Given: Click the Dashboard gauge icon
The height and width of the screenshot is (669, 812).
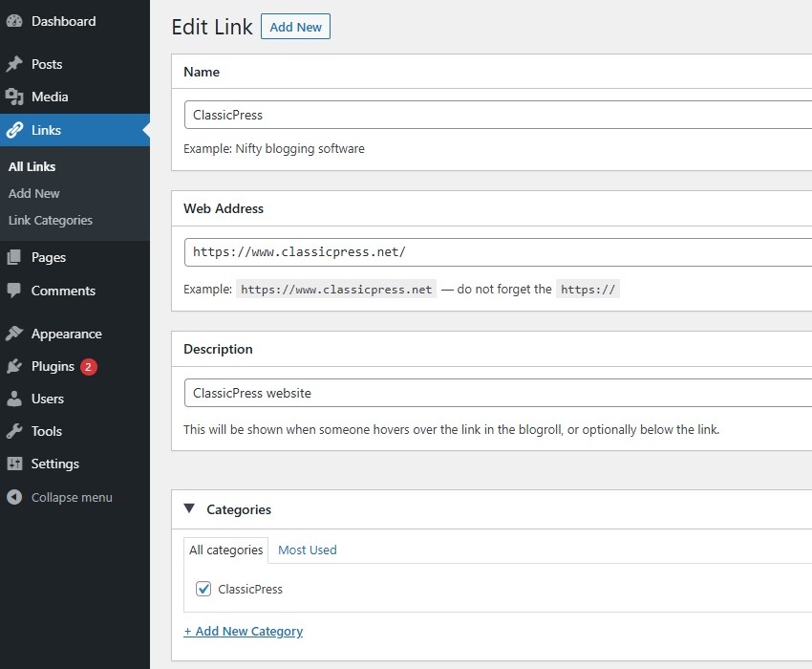Looking at the screenshot, I should [x=14, y=21].
